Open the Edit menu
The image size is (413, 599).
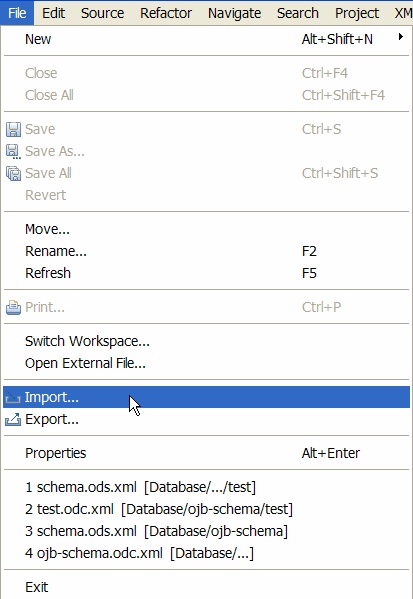click(x=53, y=13)
